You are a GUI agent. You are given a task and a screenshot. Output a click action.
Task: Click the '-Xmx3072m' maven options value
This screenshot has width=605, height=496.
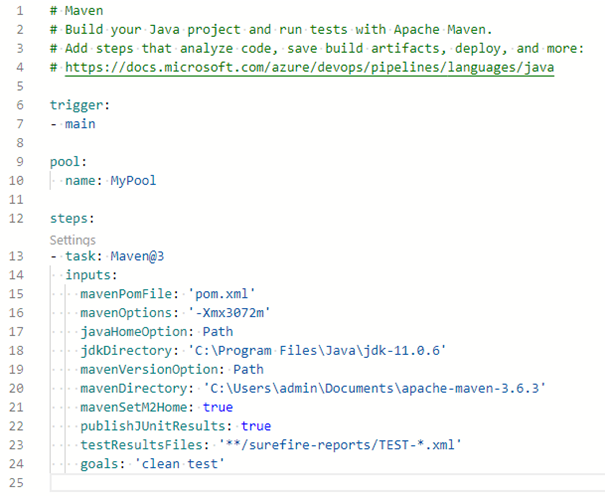pos(229,313)
